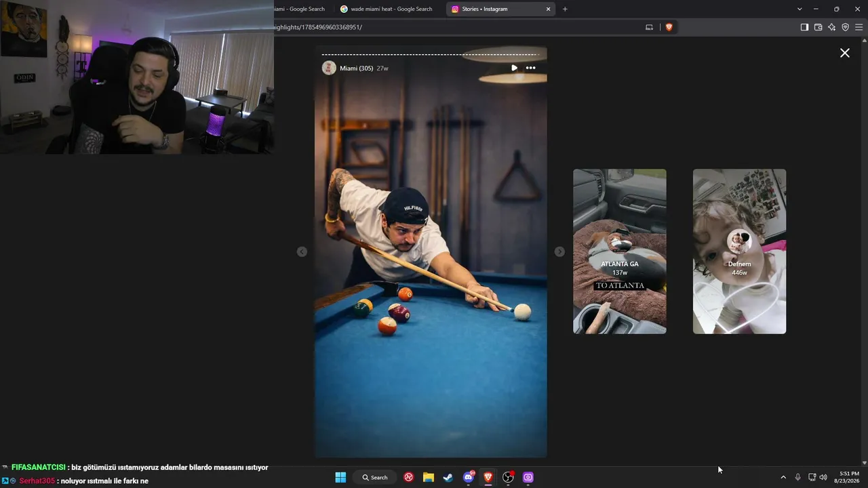This screenshot has width=868, height=488.
Task: Close the Stories • Instagram tab
Action: tap(548, 9)
